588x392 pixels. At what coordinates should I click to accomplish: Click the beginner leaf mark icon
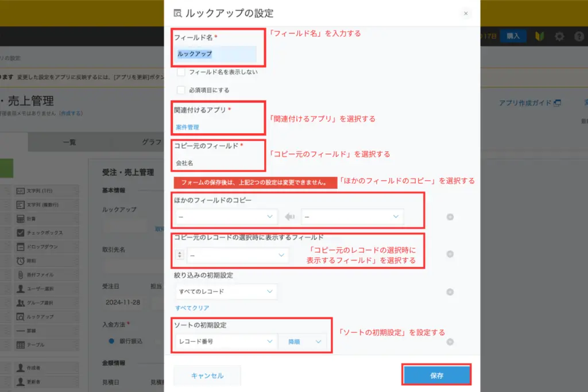coord(539,36)
